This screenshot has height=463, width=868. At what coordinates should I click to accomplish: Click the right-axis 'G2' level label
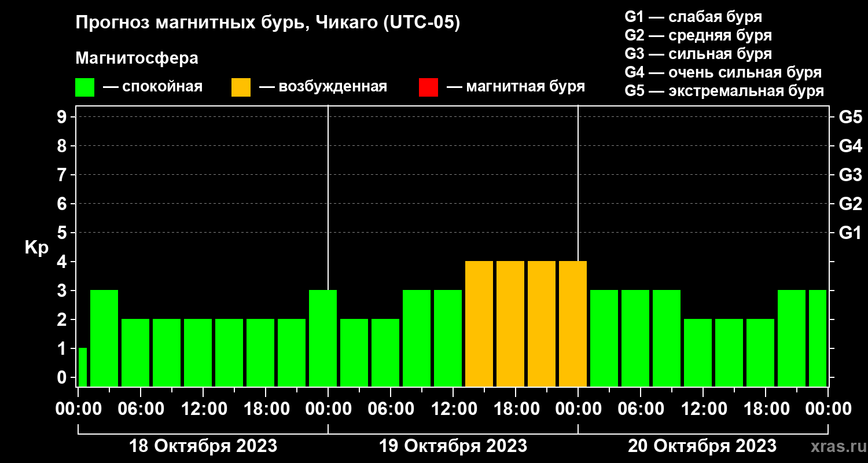pyautogui.click(x=850, y=204)
